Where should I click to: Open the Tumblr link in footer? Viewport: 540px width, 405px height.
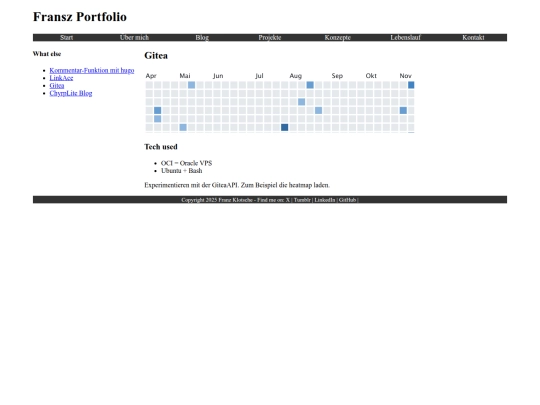pyautogui.click(x=302, y=200)
